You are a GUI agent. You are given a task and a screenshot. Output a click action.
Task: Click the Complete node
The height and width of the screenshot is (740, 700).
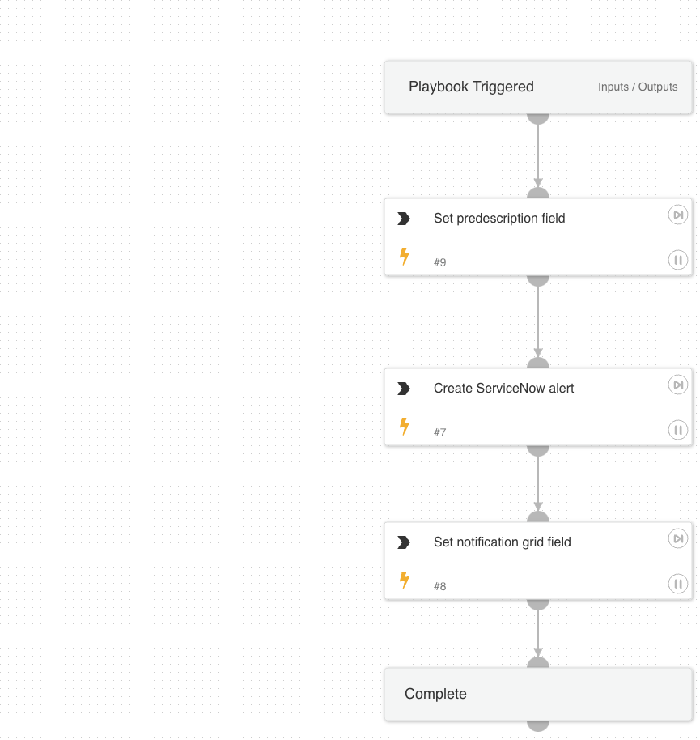[x=435, y=694]
